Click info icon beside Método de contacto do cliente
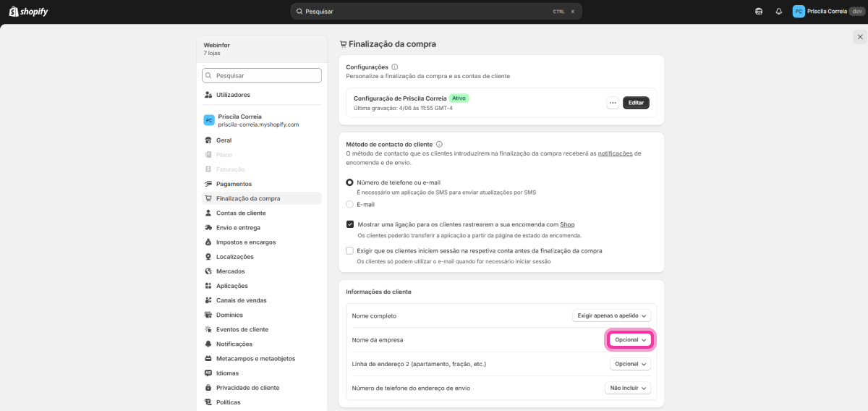The width and height of the screenshot is (868, 411). tap(439, 144)
